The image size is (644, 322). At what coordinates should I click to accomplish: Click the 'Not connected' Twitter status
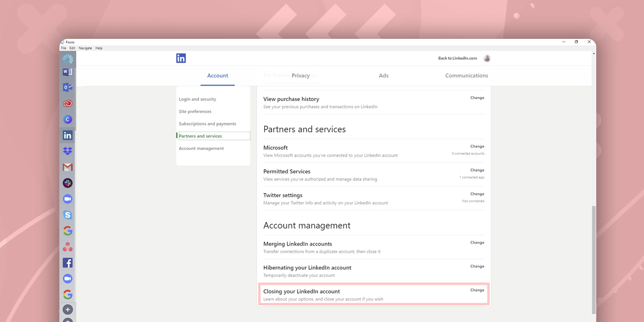pos(473,201)
